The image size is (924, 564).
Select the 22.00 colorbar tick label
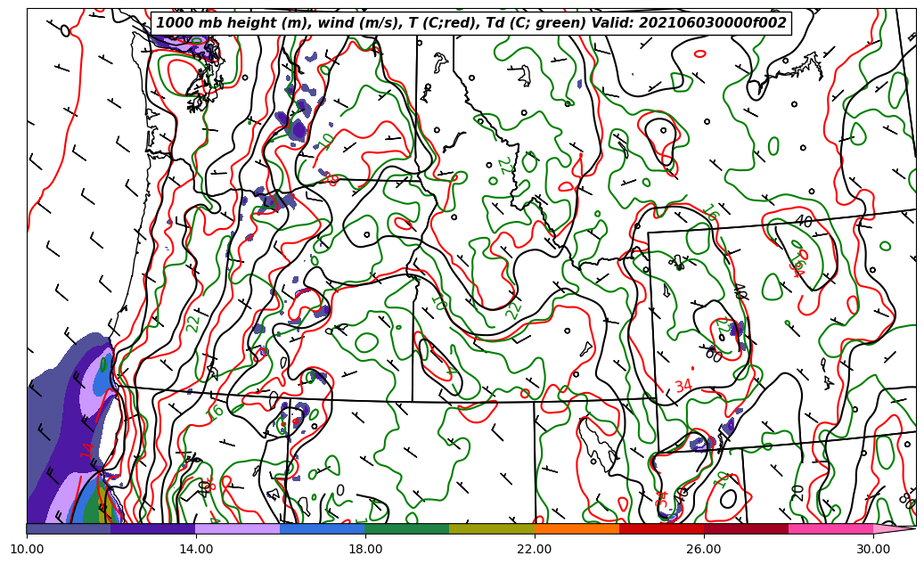[535, 550]
